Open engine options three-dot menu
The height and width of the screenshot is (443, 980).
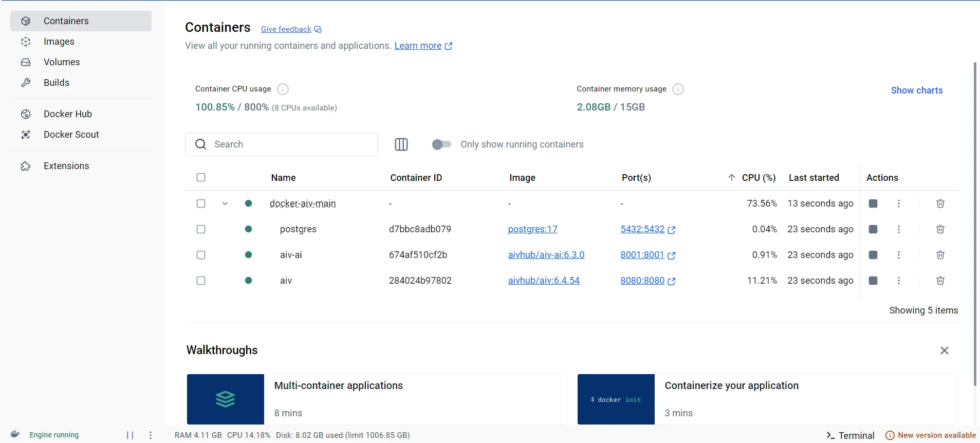151,435
